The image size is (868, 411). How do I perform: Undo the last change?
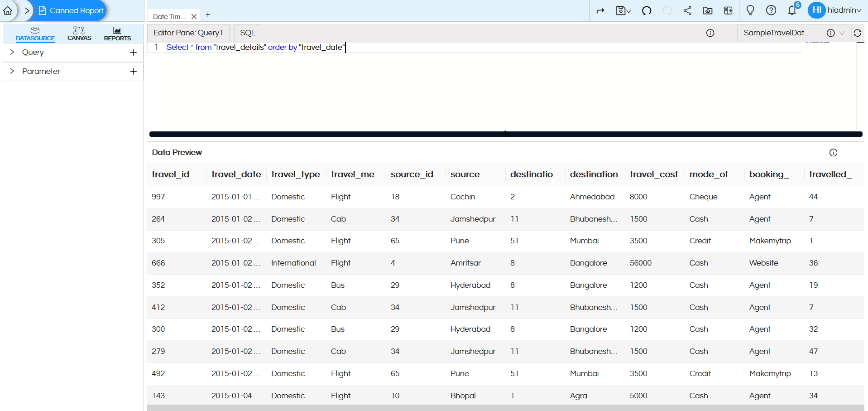[x=647, y=10]
